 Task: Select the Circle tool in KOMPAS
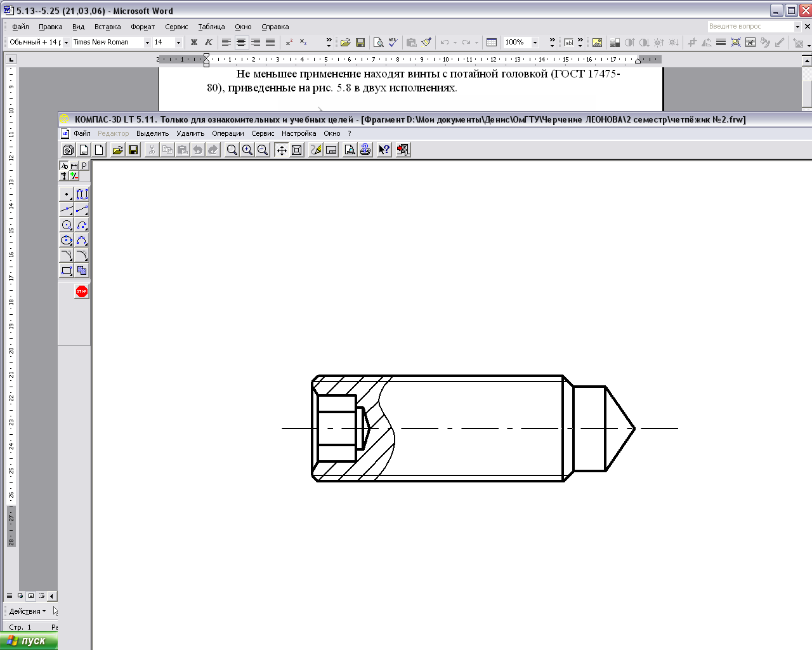[x=67, y=225]
